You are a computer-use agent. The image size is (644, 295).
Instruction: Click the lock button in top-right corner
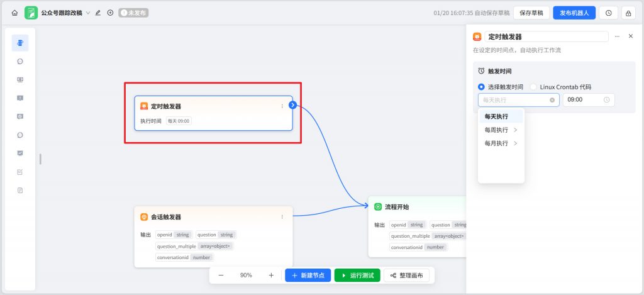click(x=628, y=13)
